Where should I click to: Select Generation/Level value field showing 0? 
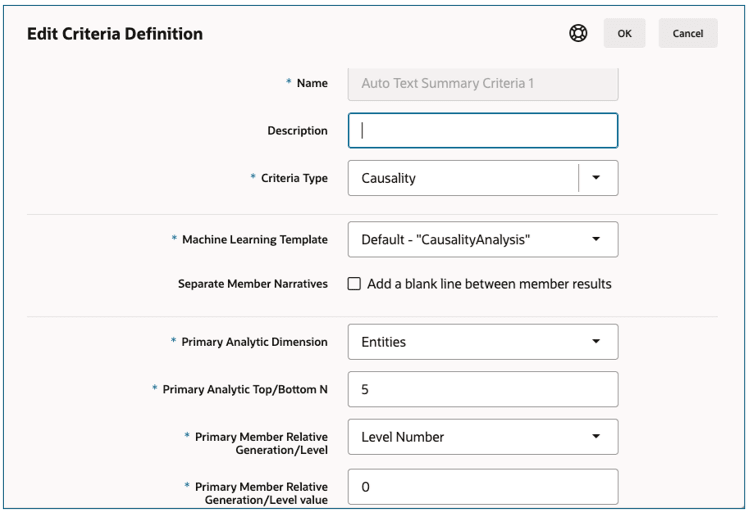tap(483, 487)
